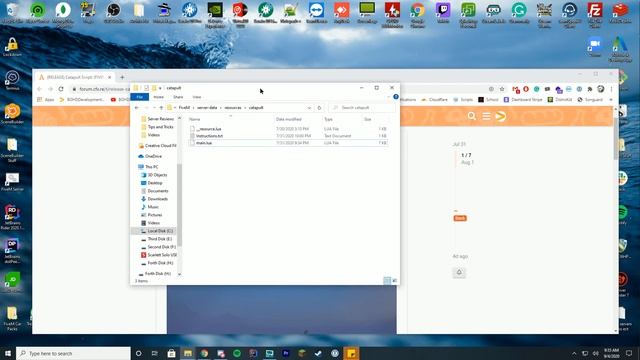Open forum hamburger menu icon
This screenshot has height=360, width=640.
coord(486,116)
